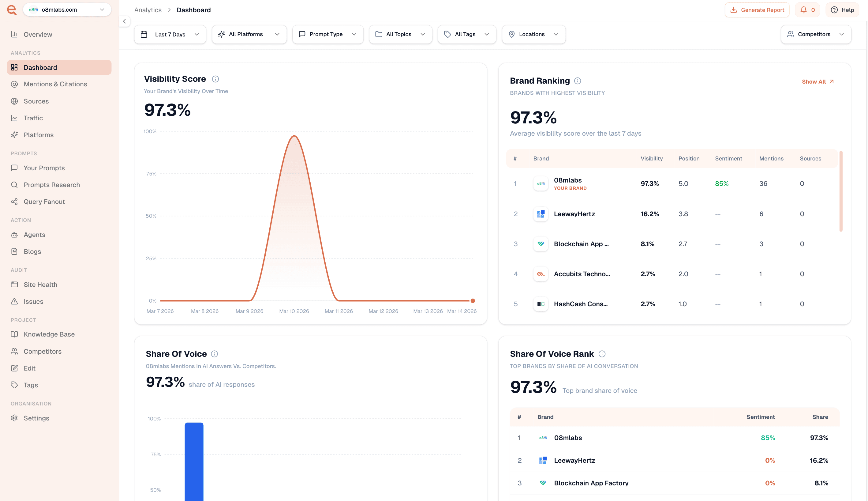Collapse the left sidebar
Screen dimensions: 868x501
[124, 21]
